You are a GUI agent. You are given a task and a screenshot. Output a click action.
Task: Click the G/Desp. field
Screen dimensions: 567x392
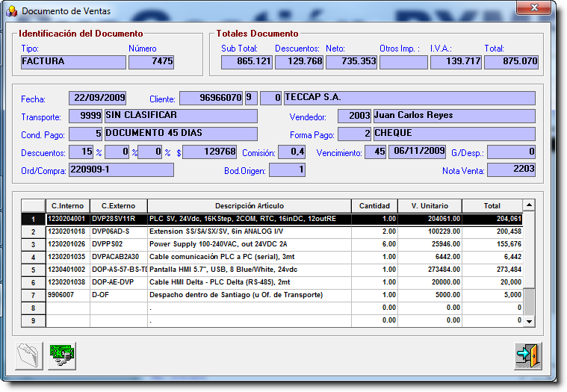(x=511, y=152)
